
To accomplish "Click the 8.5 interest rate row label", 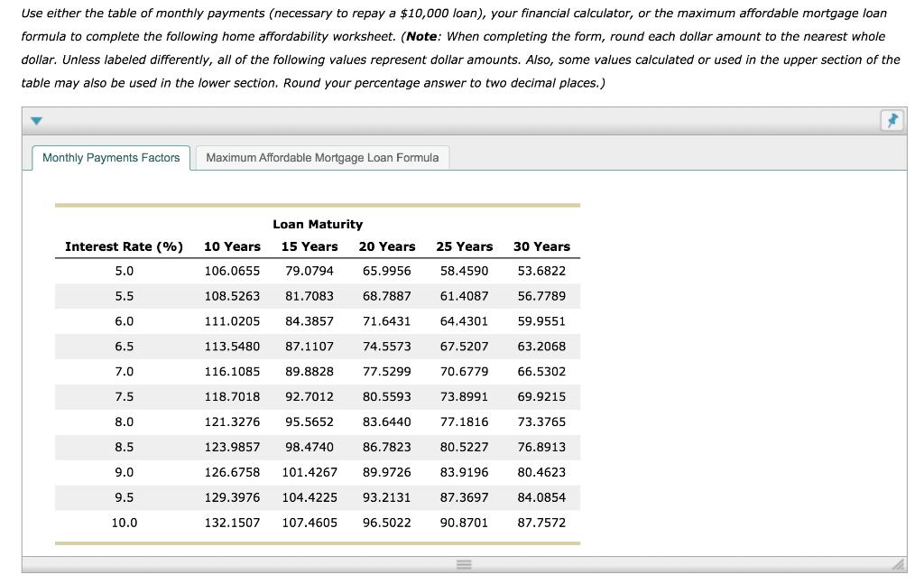I will (x=125, y=447).
